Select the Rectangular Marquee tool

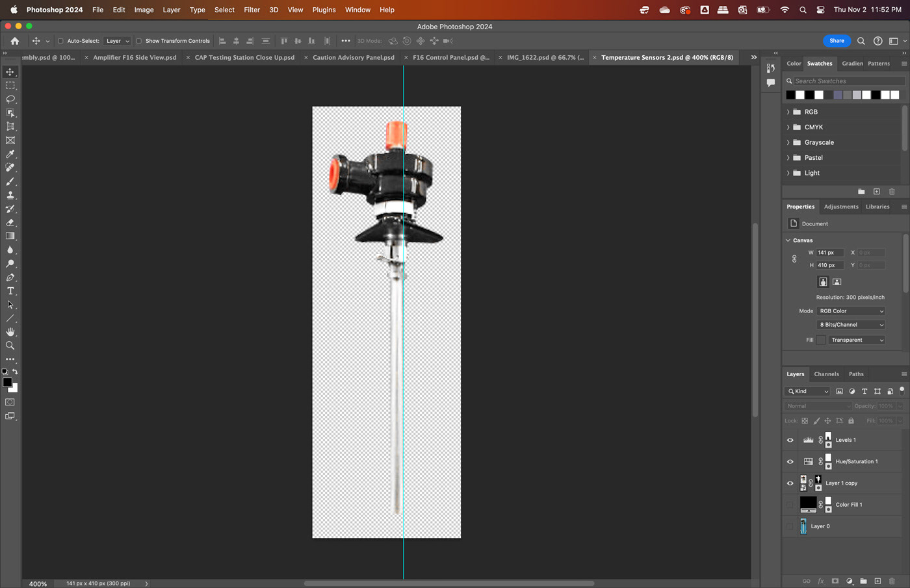10,86
